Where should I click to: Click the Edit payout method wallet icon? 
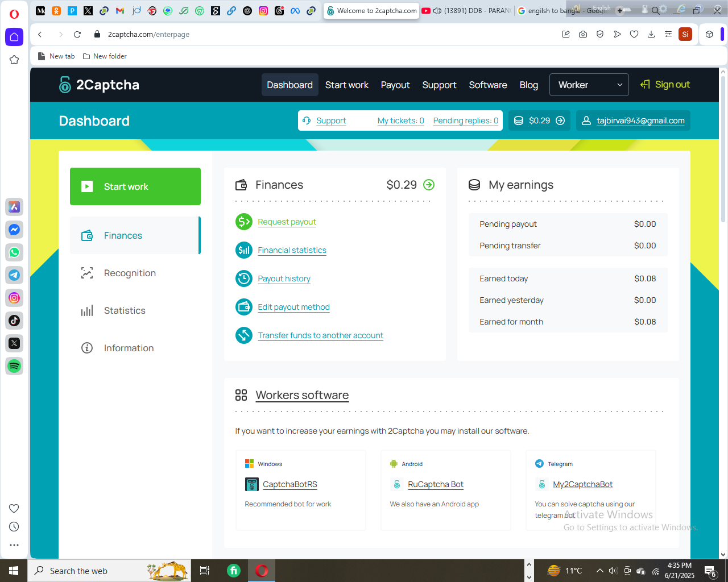tap(244, 307)
